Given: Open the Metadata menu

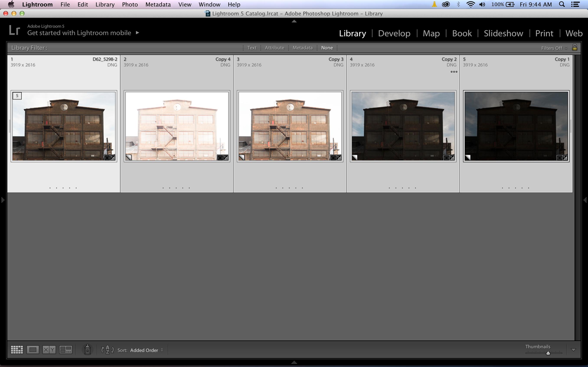Looking at the screenshot, I should click(x=158, y=4).
